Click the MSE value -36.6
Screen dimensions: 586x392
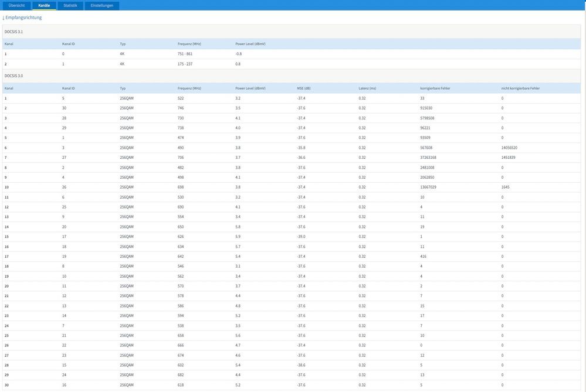pyautogui.click(x=301, y=157)
